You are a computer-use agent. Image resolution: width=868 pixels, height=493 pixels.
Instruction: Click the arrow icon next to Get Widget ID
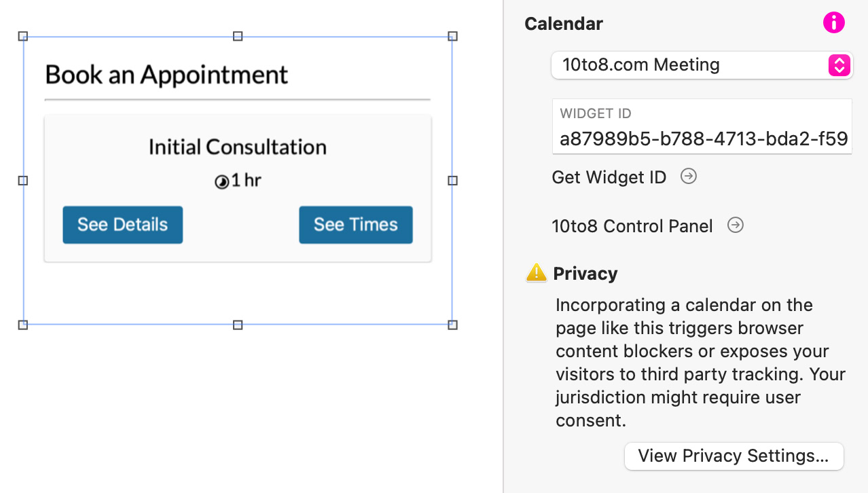tap(689, 177)
